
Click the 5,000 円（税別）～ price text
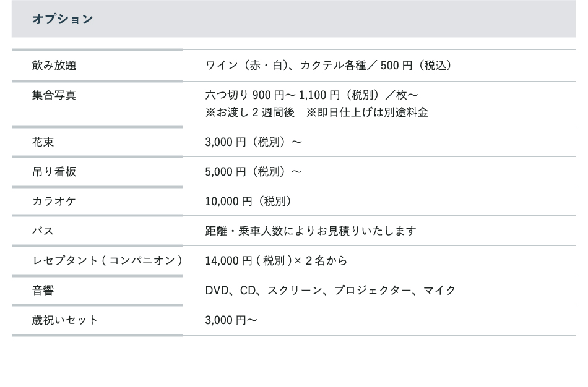[x=254, y=172]
